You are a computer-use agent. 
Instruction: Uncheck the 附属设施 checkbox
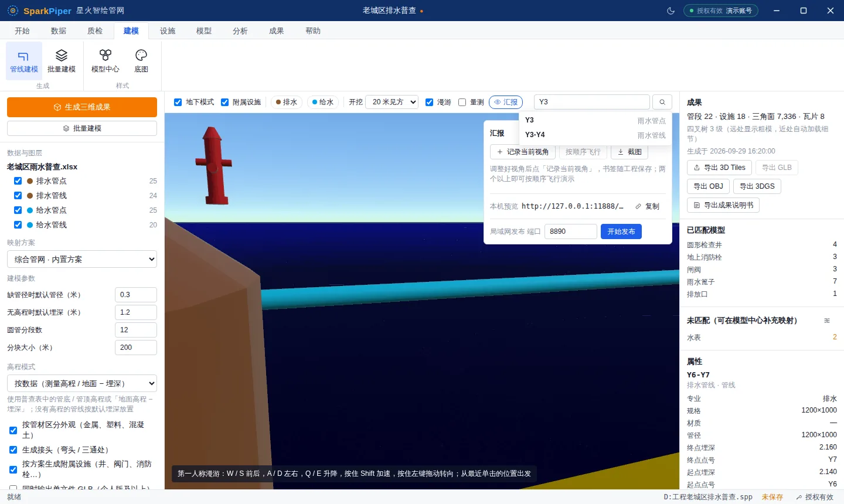click(x=224, y=103)
